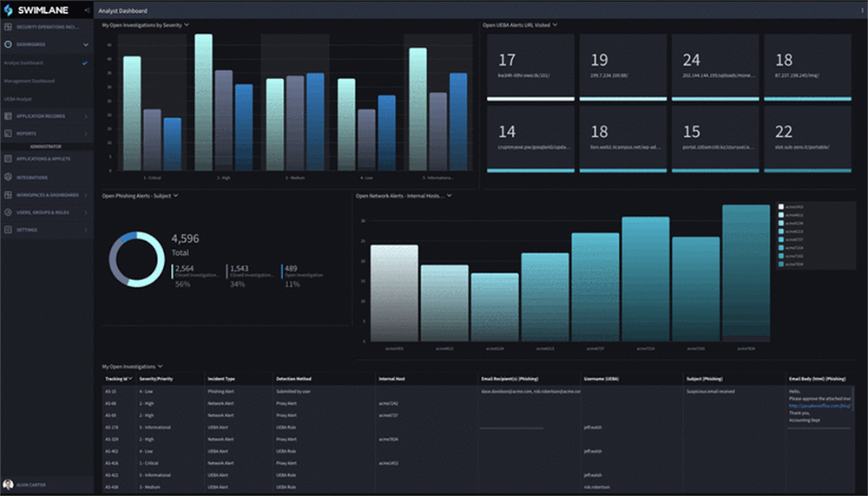Expand Users, Groups & Roles arrow
Screen dimensions: 868x496
[86, 212]
